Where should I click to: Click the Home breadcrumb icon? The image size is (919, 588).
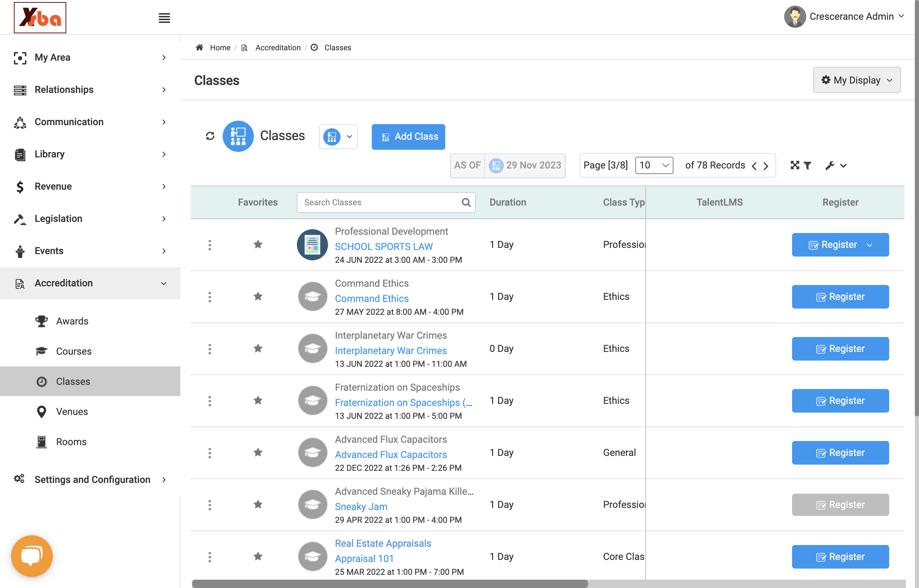(x=199, y=47)
